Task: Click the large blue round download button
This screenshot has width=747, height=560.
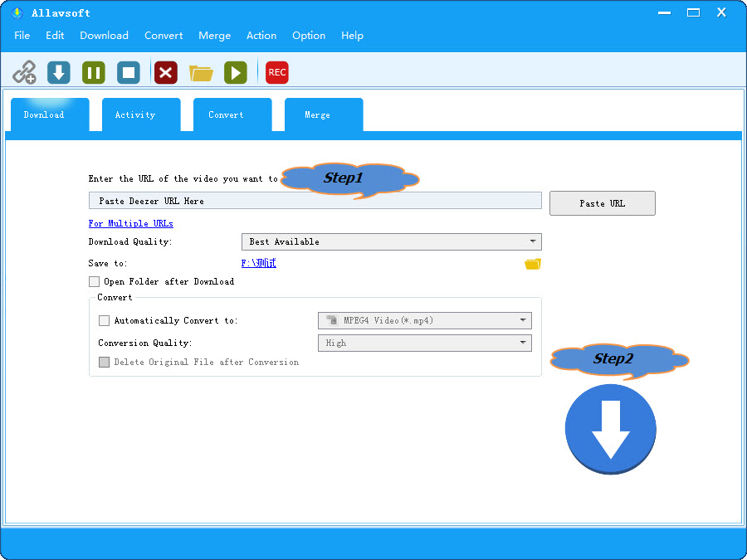Action: (x=611, y=429)
